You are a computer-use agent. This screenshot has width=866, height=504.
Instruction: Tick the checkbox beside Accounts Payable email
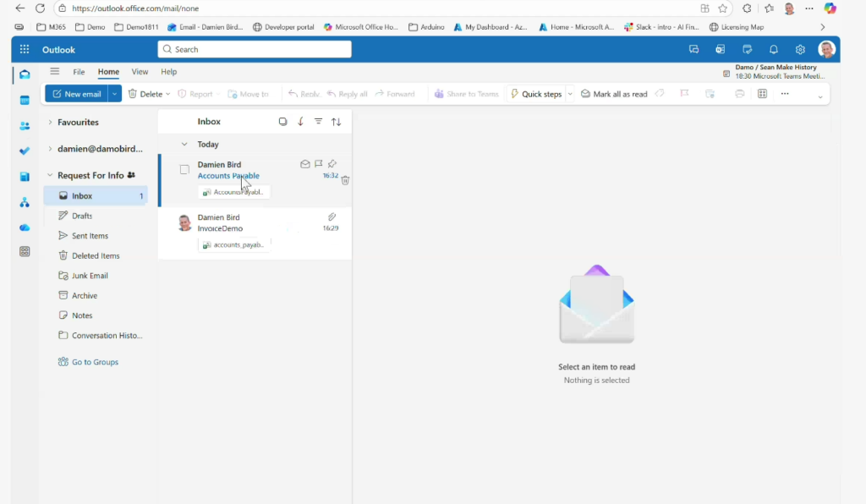(x=184, y=170)
